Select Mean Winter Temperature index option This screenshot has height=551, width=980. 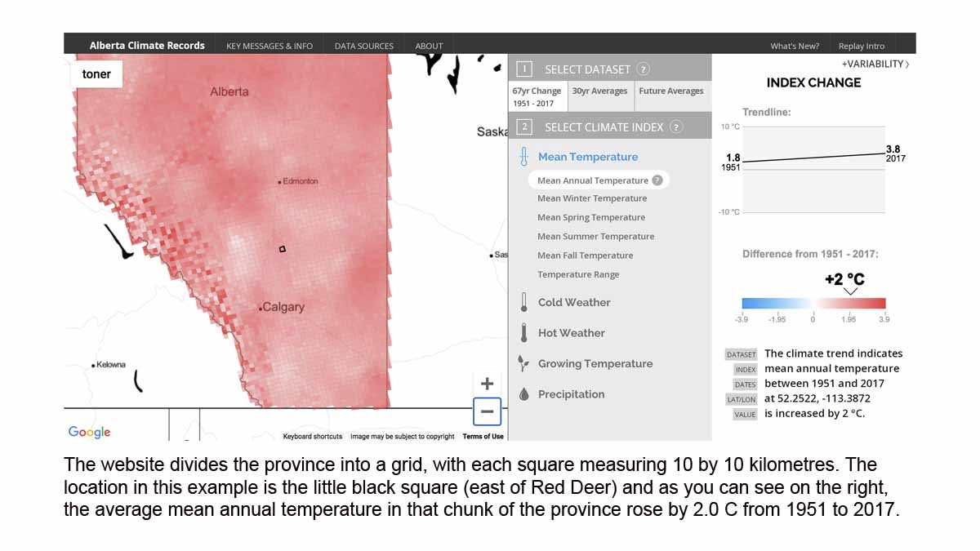(x=591, y=198)
